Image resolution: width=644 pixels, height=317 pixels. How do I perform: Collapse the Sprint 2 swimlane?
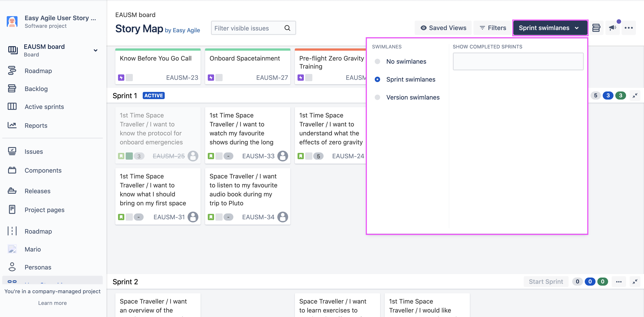[x=635, y=282]
